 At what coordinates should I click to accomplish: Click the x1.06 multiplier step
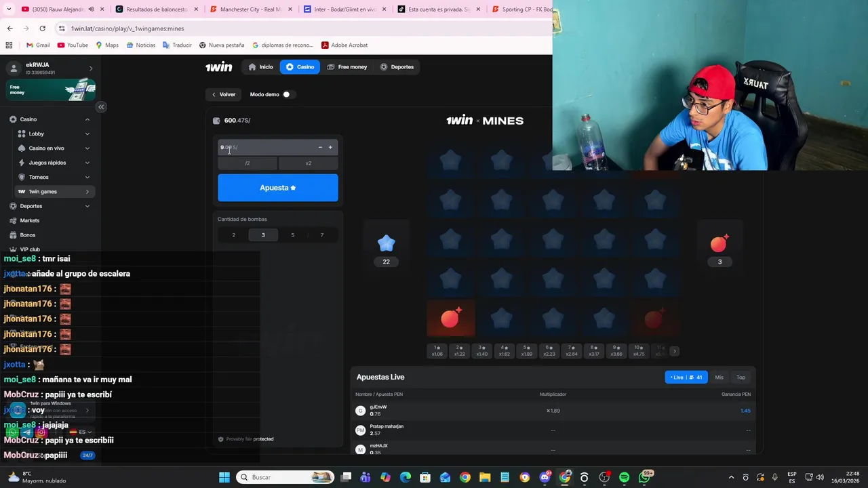[437, 350]
